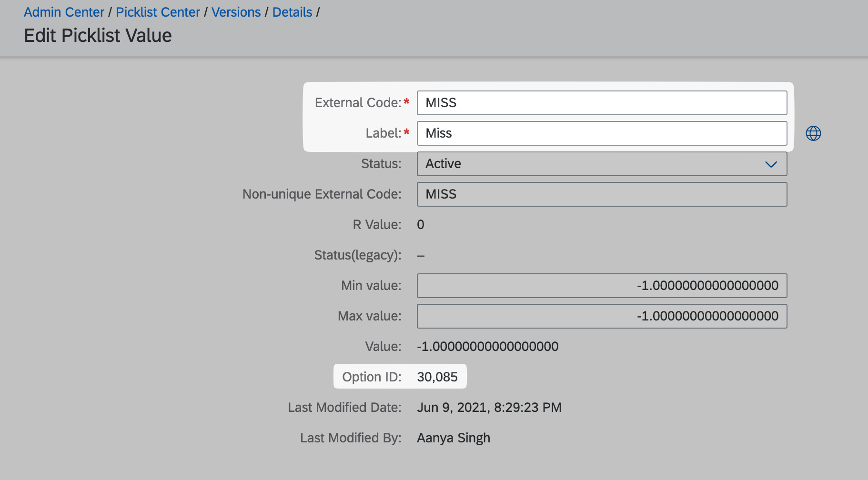Click the R Value number 0
This screenshot has width=868, height=480.
point(420,225)
